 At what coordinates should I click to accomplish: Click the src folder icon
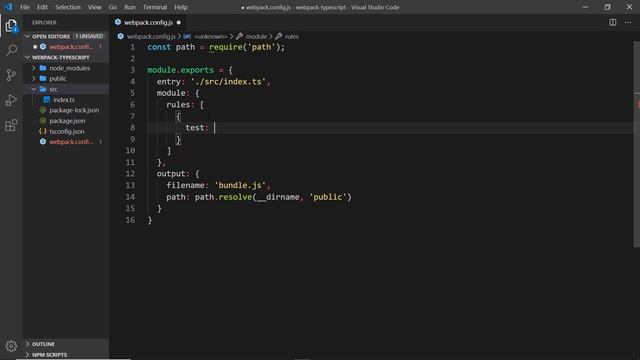43,89
